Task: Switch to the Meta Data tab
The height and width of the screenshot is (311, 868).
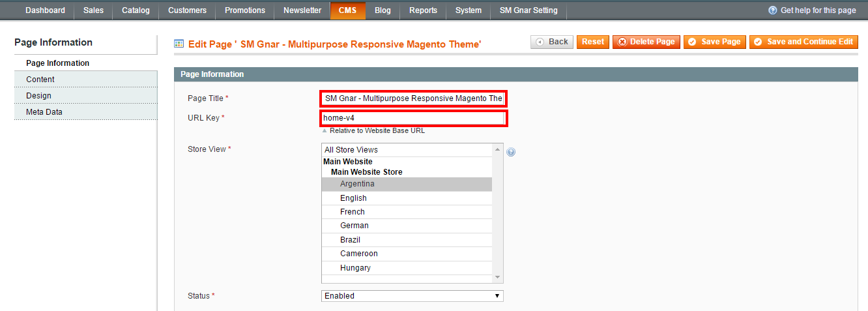Action: [85, 112]
